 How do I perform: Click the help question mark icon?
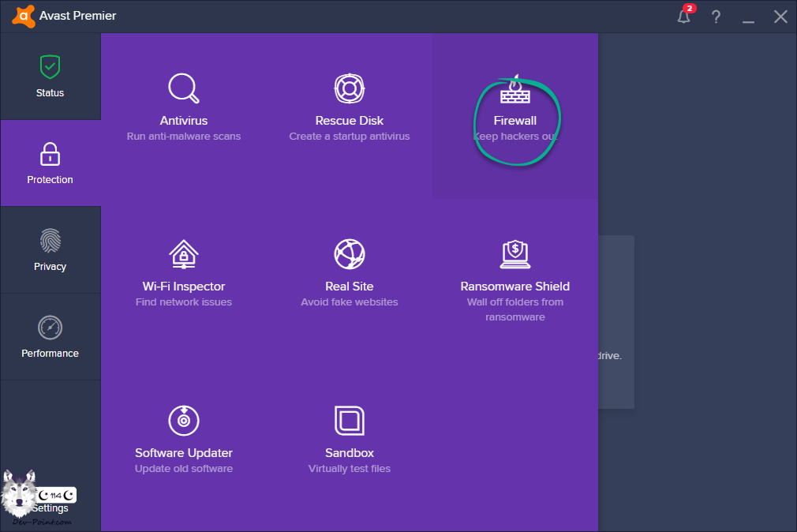point(717,17)
